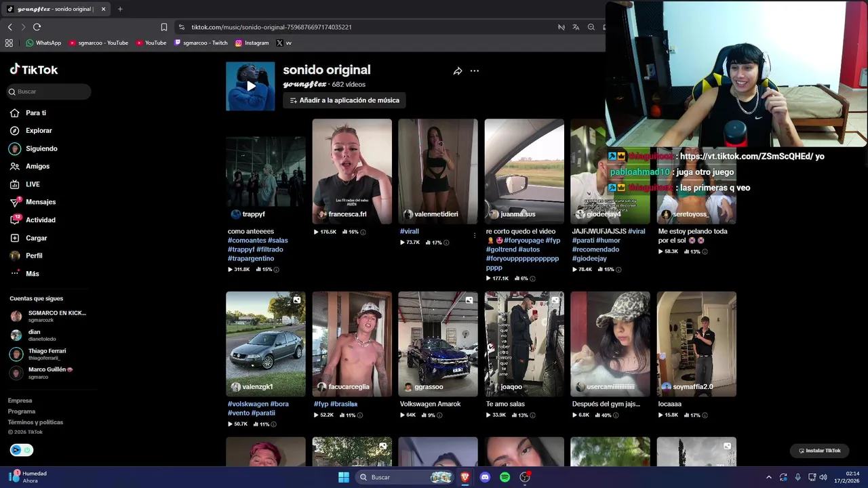The image size is (868, 488).
Task: Open the valenmetidieri video thumbnail
Action: click(438, 171)
